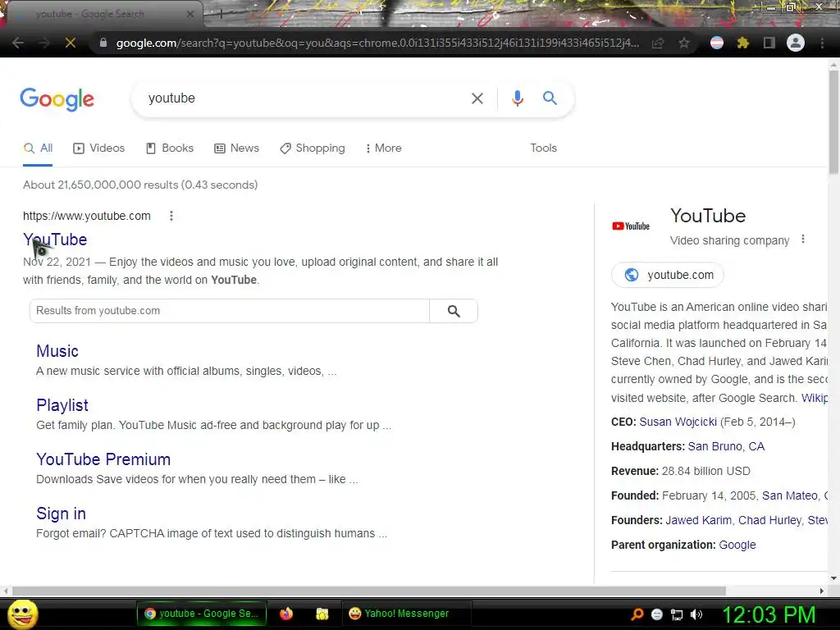Open the Music sitelink
Image resolution: width=840 pixels, height=630 pixels.
tap(57, 351)
